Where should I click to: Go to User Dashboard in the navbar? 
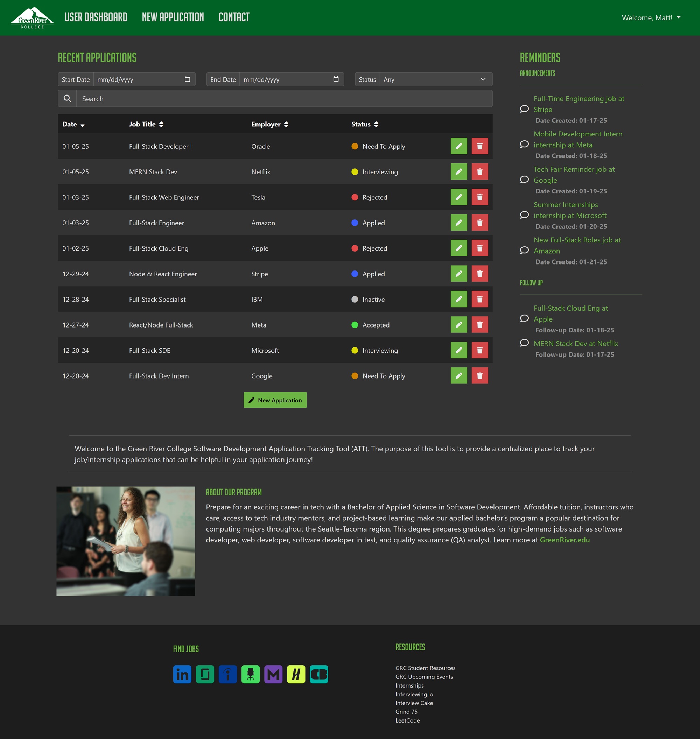click(x=96, y=17)
